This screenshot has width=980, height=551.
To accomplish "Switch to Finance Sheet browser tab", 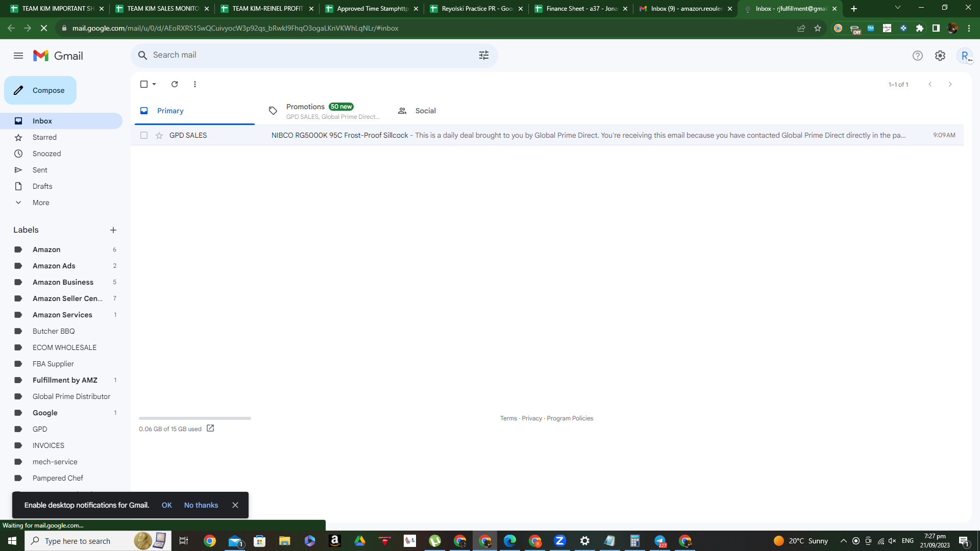I will [x=580, y=9].
